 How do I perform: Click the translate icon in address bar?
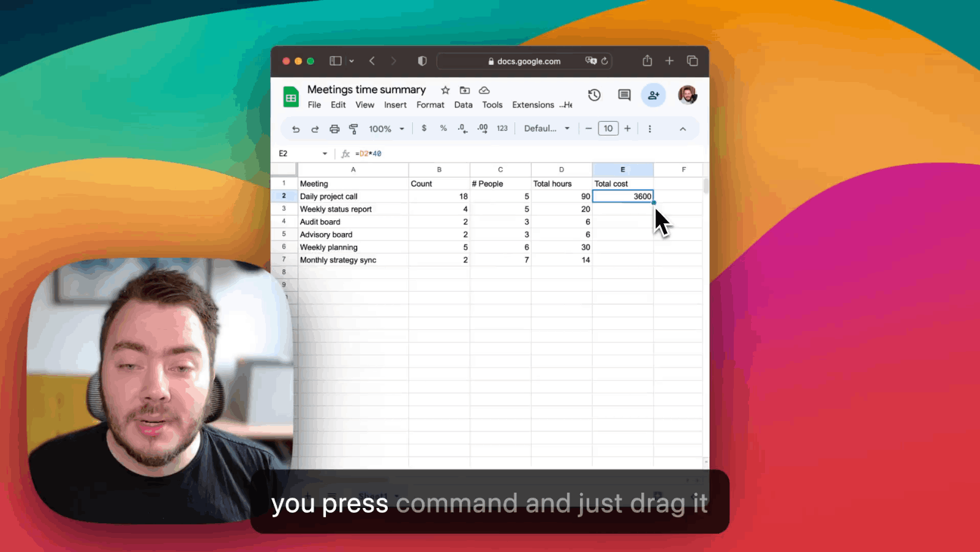pyautogui.click(x=590, y=61)
